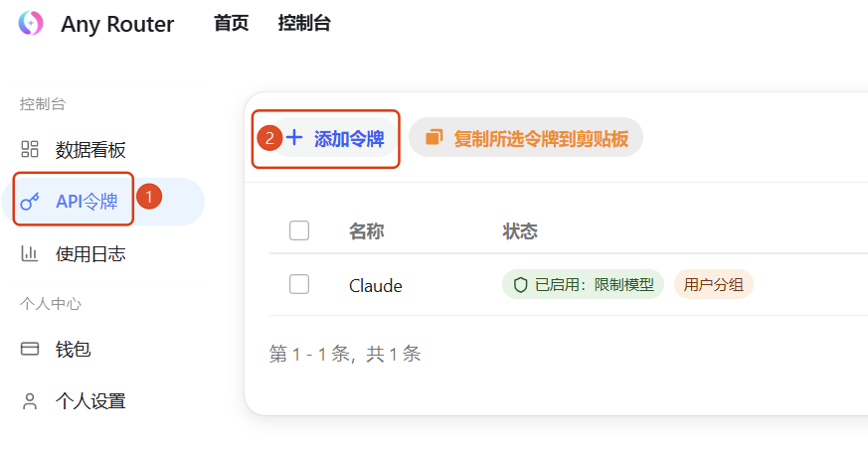Click 复制所选令牌到剪贴板 button

526,137
